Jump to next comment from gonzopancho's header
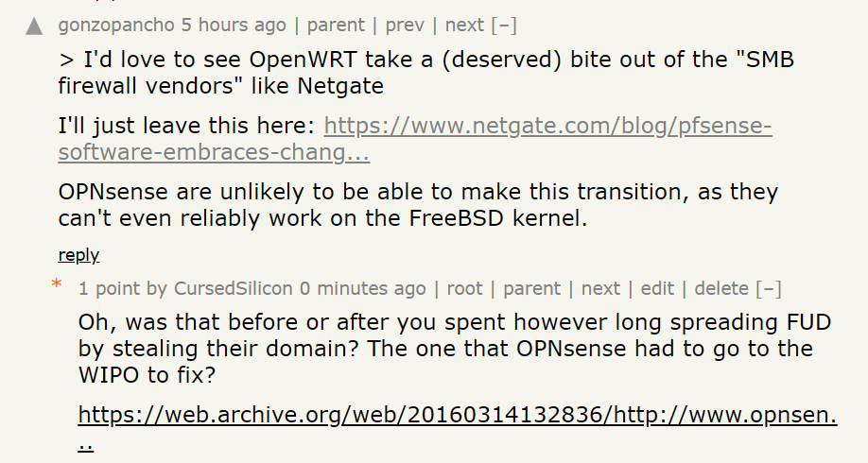The height and width of the screenshot is (463, 868). 464,25
